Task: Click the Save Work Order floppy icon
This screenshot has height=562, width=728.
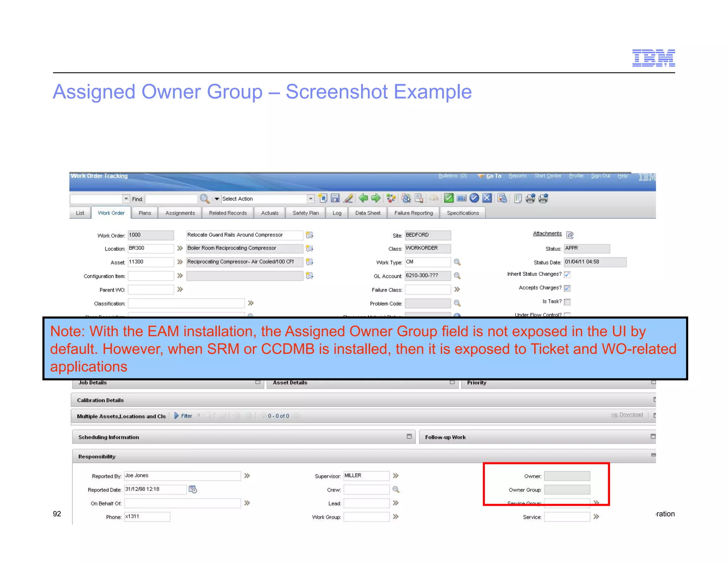Action: (335, 198)
